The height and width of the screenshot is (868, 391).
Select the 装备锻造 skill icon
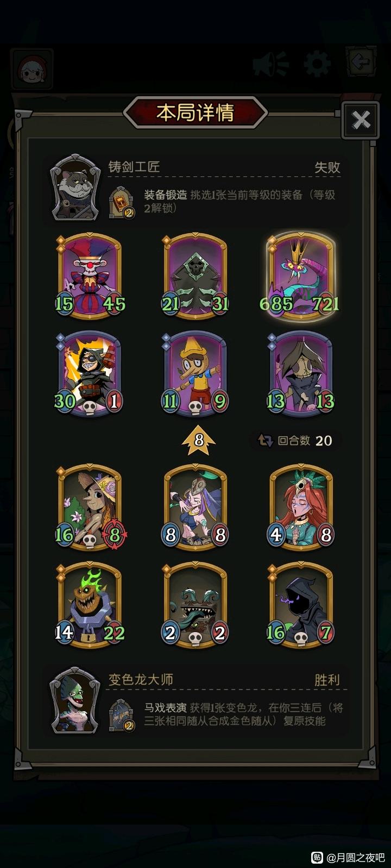tap(122, 202)
